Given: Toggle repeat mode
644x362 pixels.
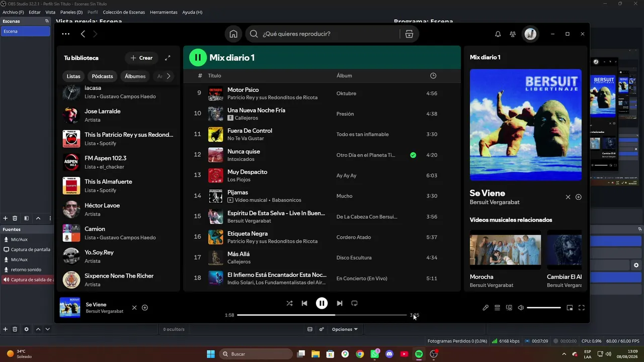Looking at the screenshot, I should pos(354,303).
